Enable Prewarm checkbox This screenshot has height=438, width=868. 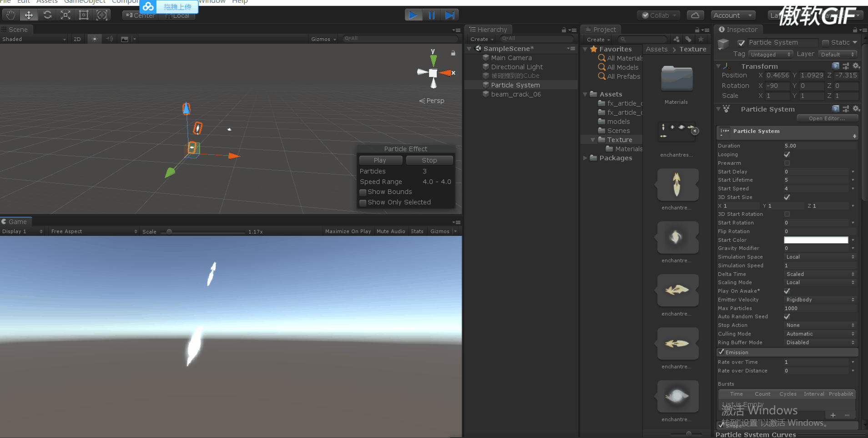[787, 163]
